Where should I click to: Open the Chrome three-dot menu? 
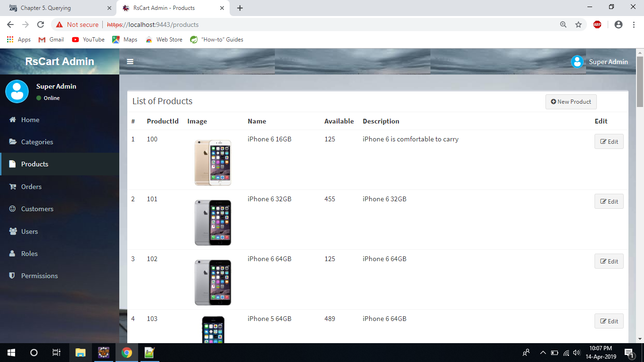(634, 25)
